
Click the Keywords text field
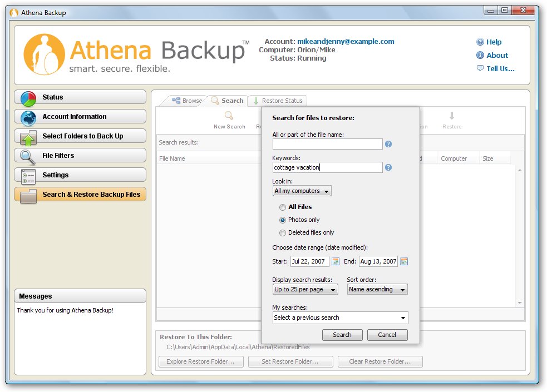(x=327, y=167)
